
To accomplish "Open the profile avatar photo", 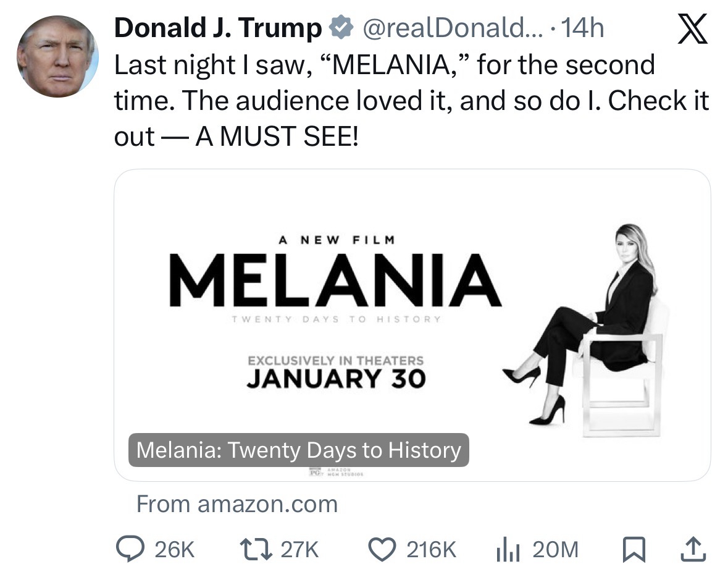I will click(57, 56).
